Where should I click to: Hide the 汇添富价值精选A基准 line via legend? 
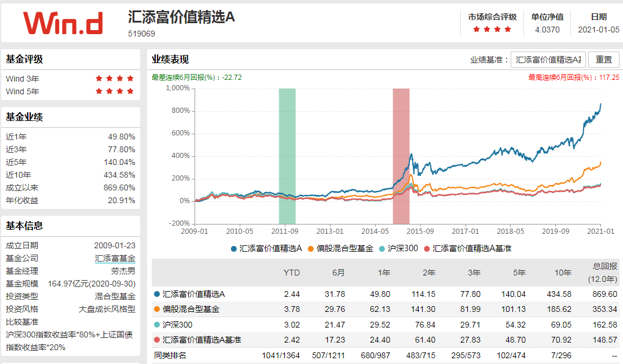(427, 248)
